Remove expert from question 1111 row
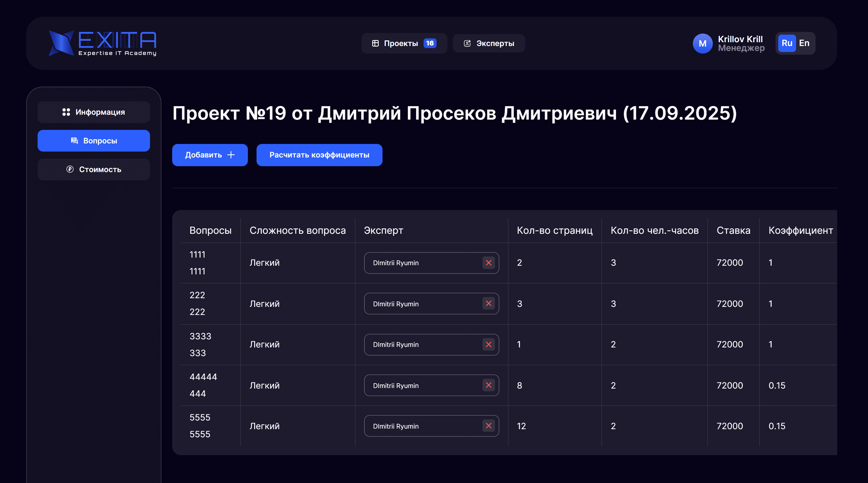This screenshot has height=483, width=868. pos(488,263)
